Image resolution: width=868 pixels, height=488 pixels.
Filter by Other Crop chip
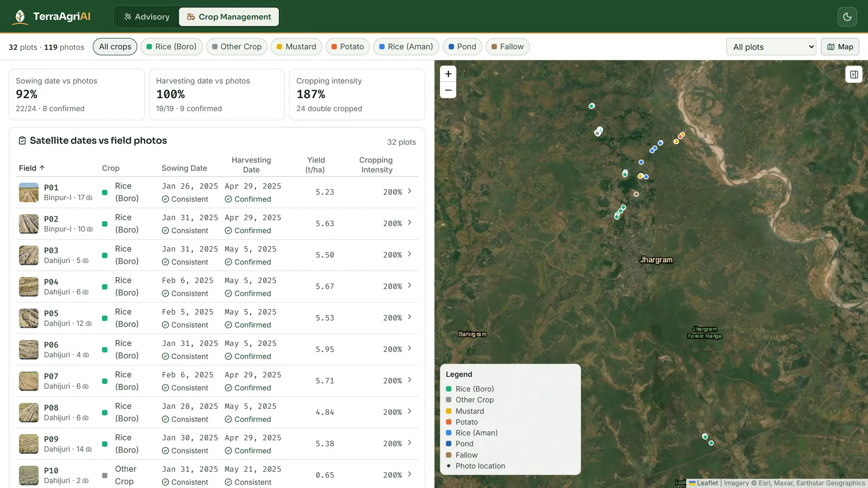237,47
